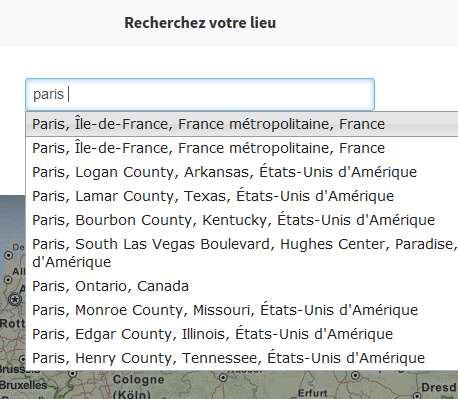Focus the search field containing "paris"
The image size is (458, 399).
point(200,94)
